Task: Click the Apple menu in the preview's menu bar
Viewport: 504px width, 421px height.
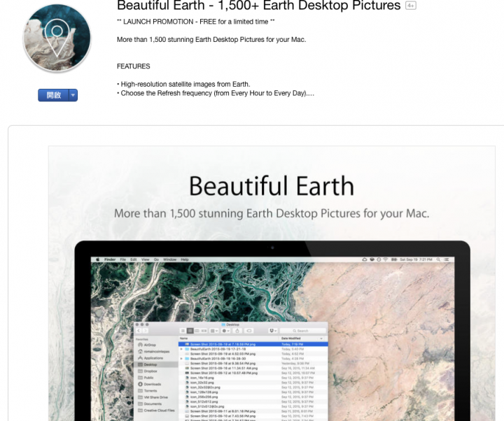Action: [98, 259]
